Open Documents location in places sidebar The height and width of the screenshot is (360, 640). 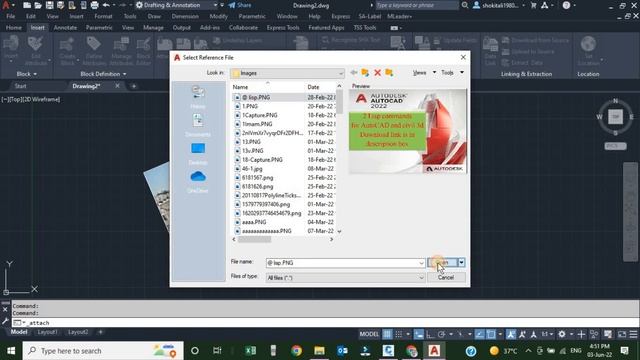tap(198, 125)
